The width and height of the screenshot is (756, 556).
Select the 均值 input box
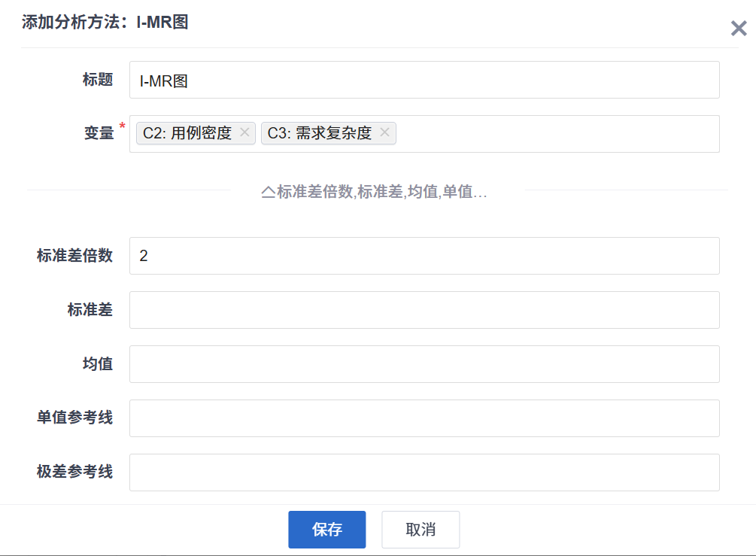(x=424, y=364)
